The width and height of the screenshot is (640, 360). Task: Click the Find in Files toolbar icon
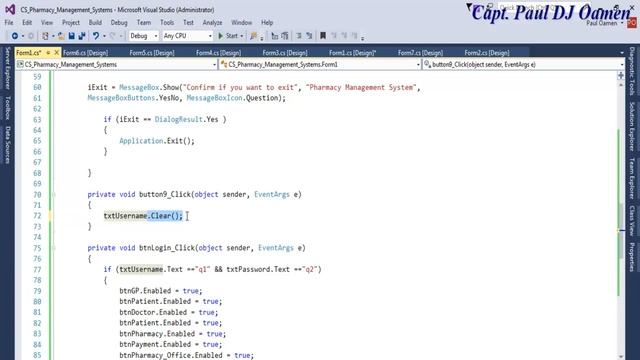254,36
